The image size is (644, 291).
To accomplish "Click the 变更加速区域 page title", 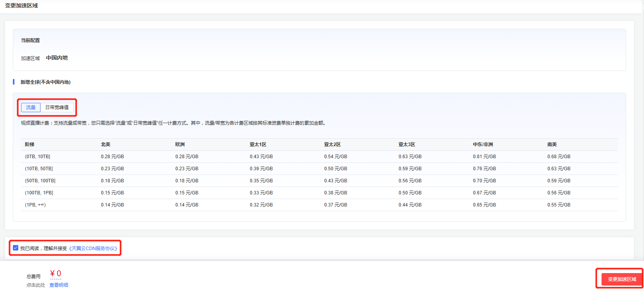I will click(x=21, y=5).
